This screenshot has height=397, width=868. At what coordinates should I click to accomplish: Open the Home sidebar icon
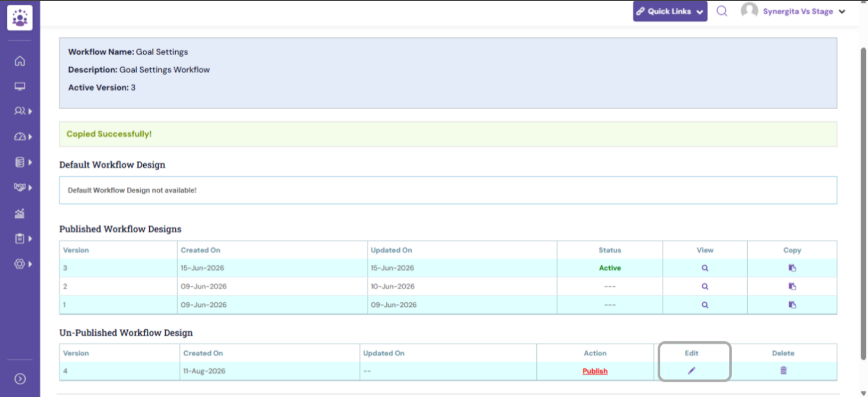point(20,61)
